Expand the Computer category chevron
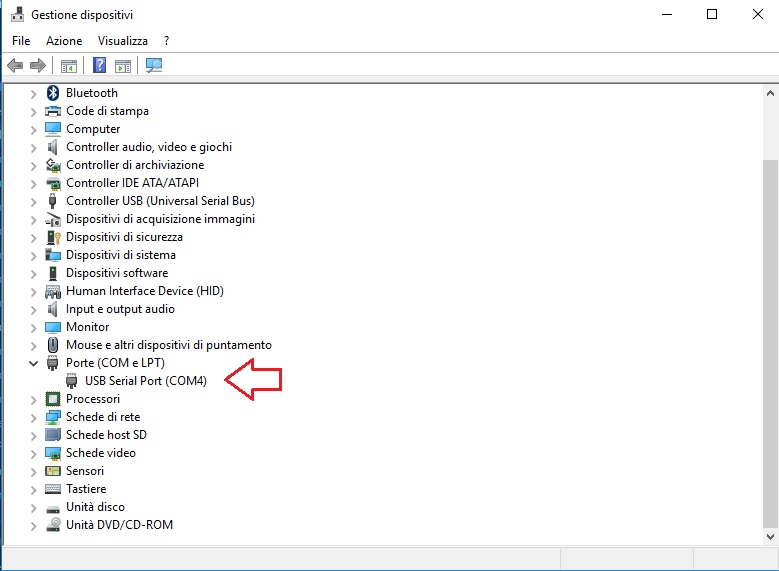Viewport: 779px width, 571px height. click(x=33, y=130)
